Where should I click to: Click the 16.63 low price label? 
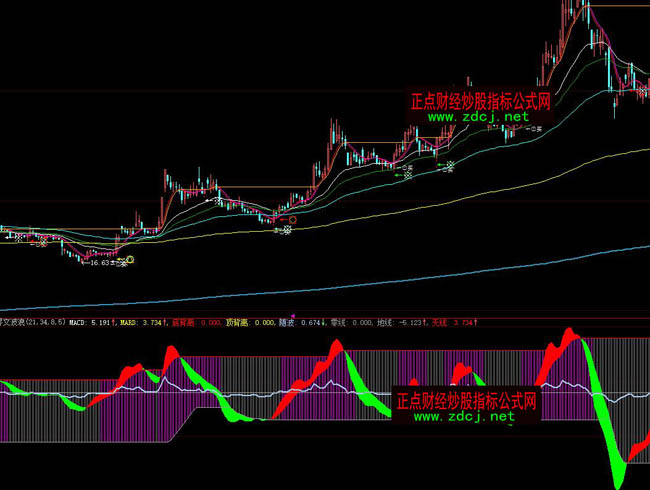pos(100,262)
